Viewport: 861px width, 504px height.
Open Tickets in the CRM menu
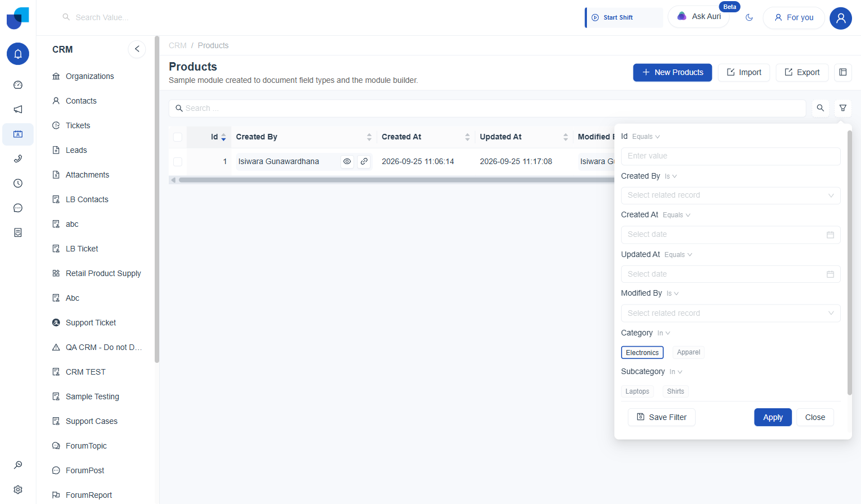click(78, 125)
